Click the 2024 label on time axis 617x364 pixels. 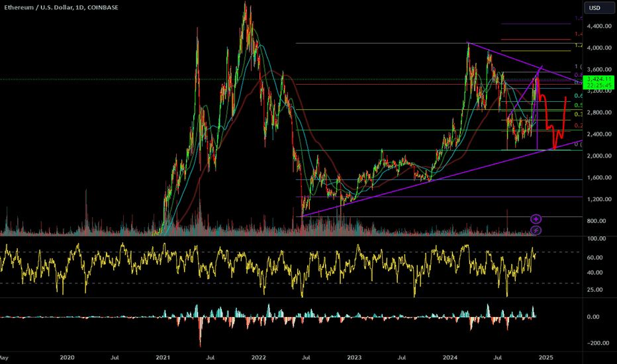450,357
